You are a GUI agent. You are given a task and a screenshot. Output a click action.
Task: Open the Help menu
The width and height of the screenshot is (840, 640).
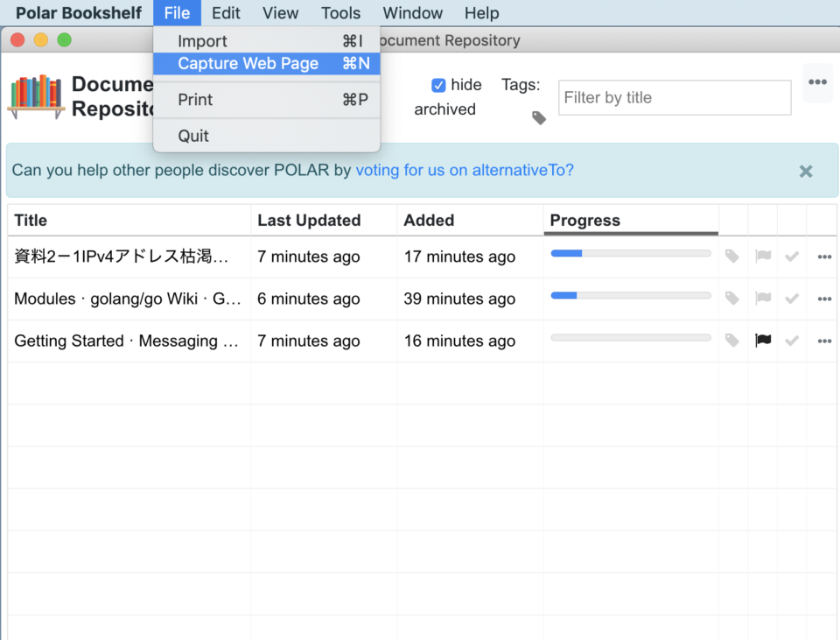pos(481,13)
